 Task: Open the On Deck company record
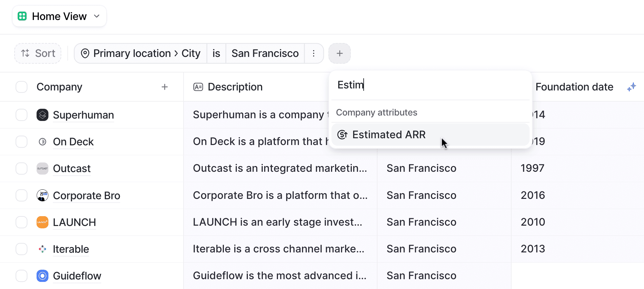[73, 142]
